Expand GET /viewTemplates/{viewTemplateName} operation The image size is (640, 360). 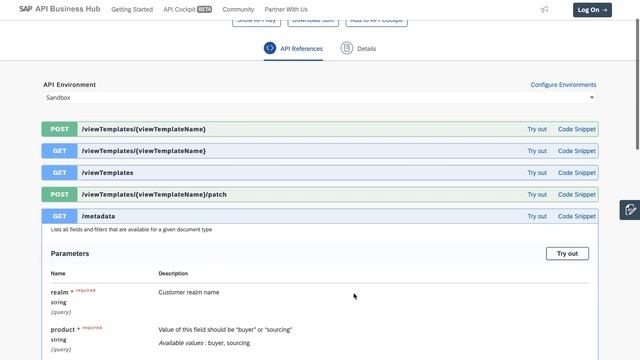320,151
